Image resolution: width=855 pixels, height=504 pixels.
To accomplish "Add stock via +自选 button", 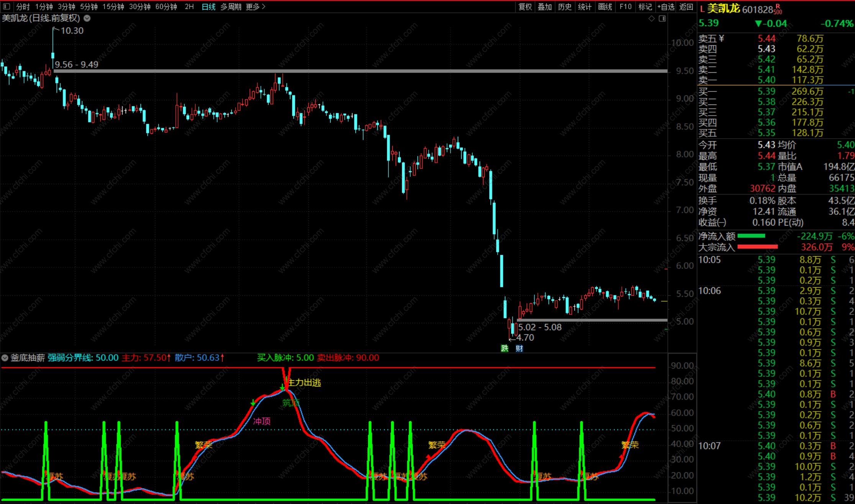I will point(666,7).
